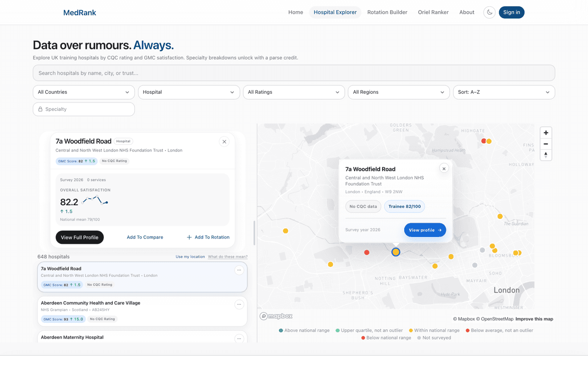
Task: Expand the All Regions filter
Action: coord(399,92)
